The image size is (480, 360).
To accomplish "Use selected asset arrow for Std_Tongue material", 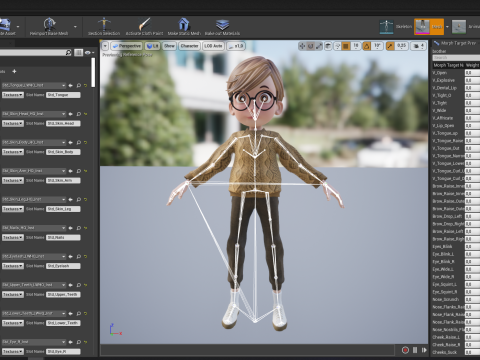I will click(x=71, y=86).
